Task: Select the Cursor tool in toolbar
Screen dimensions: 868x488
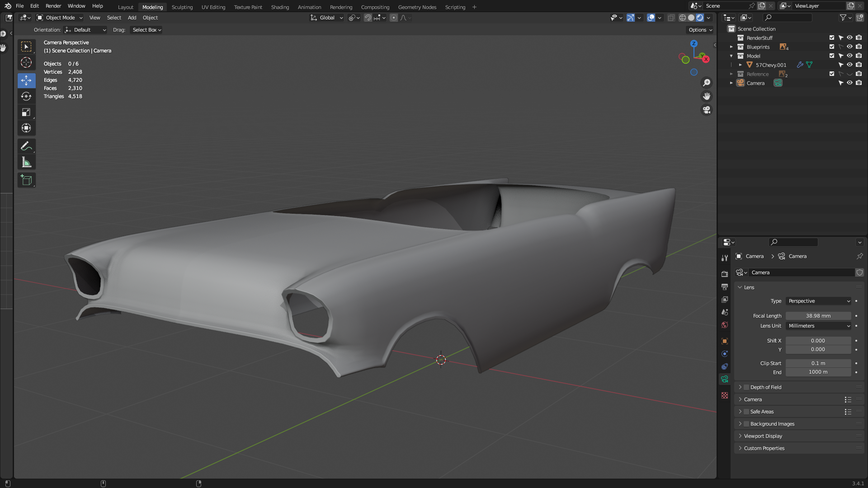Action: click(26, 63)
